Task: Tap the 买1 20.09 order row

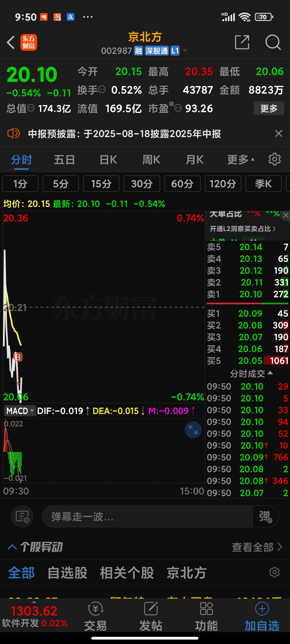Action: point(248,313)
